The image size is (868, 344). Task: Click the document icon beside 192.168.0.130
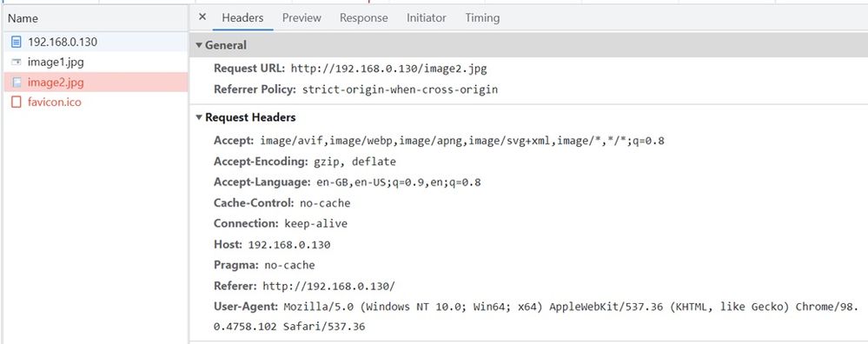(x=17, y=42)
